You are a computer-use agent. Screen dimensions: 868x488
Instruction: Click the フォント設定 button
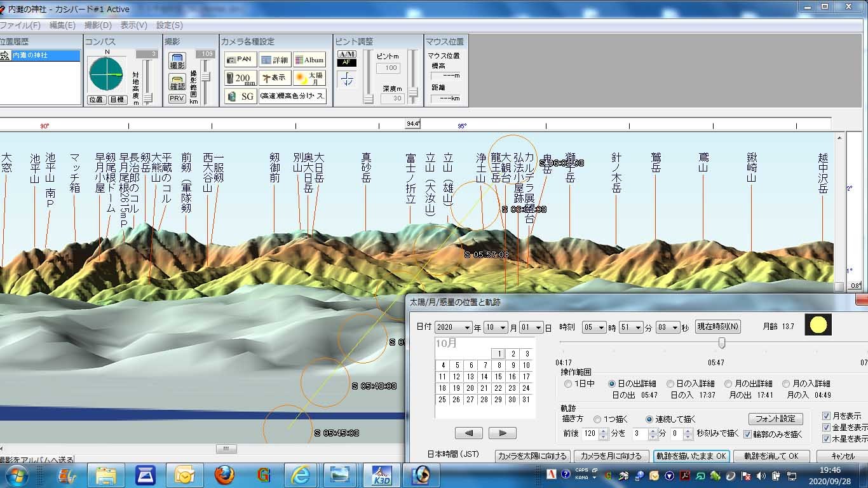(x=775, y=419)
